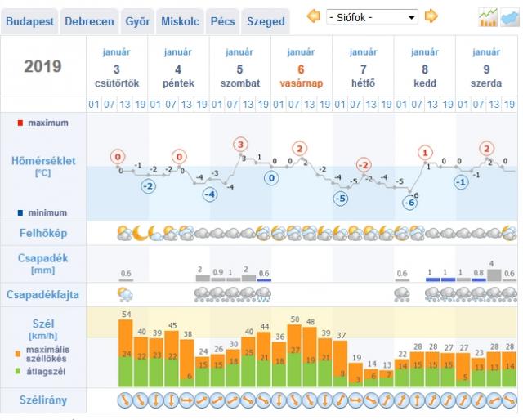Click the Felhőkép row label
The image size is (523, 420).
click(43, 233)
